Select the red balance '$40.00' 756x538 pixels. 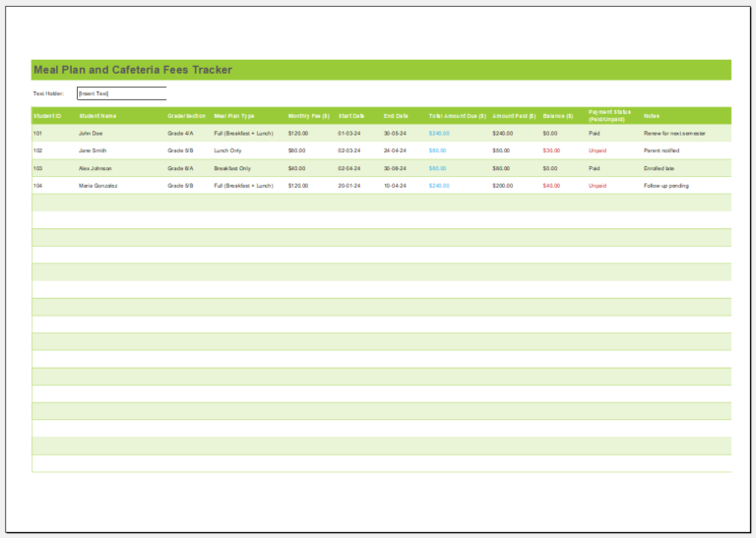tap(551, 186)
